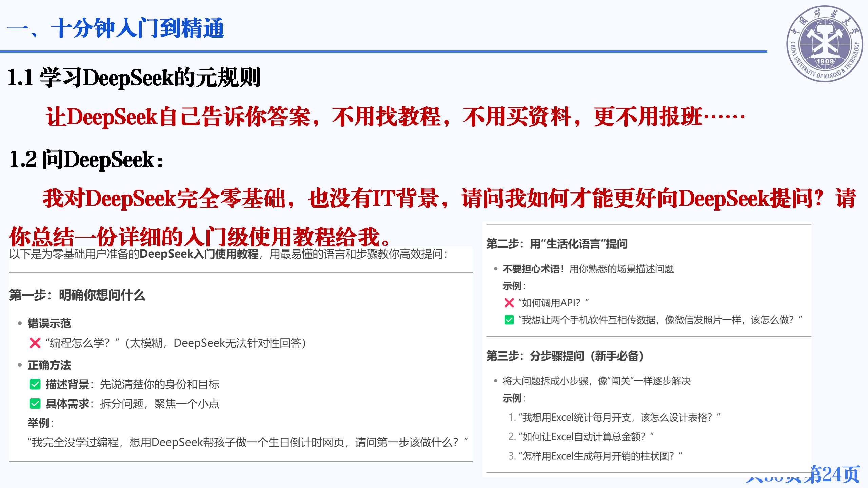Click heading 第三步:分步骤提问(新手必备)
868x488 pixels.
pos(565,356)
